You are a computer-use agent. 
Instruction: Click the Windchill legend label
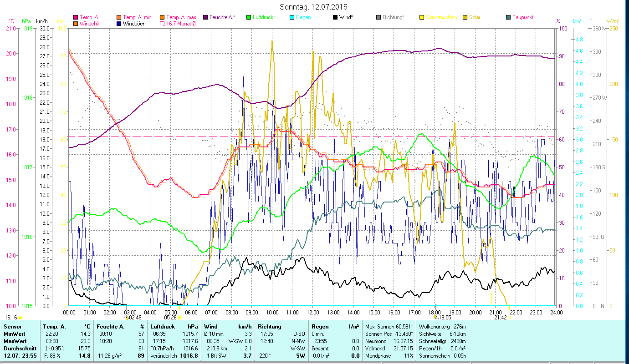[x=90, y=24]
